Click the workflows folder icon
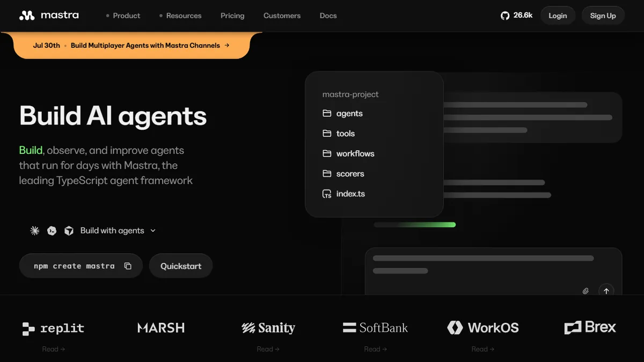This screenshot has width=644, height=362. click(x=327, y=154)
